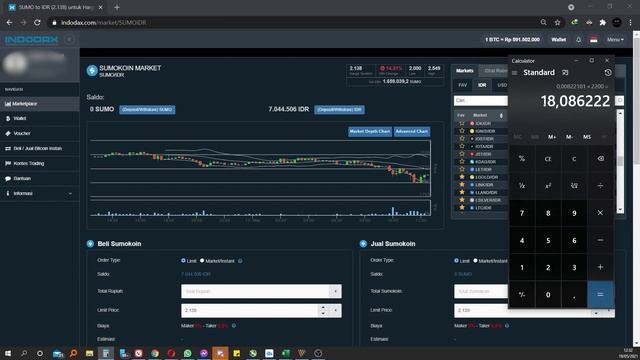Image resolution: width=640 pixels, height=360 pixels.
Task: Open Beli Limit Price dropdown arrow
Action: 336,311
